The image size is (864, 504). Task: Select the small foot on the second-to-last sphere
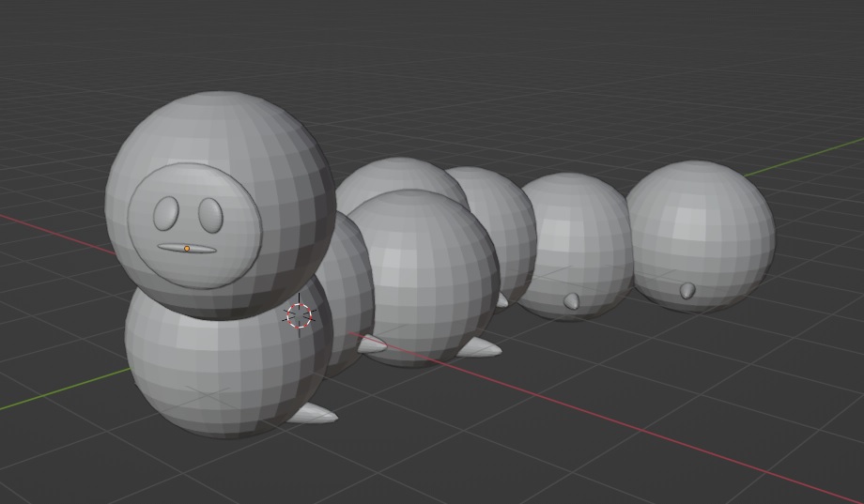tap(571, 300)
